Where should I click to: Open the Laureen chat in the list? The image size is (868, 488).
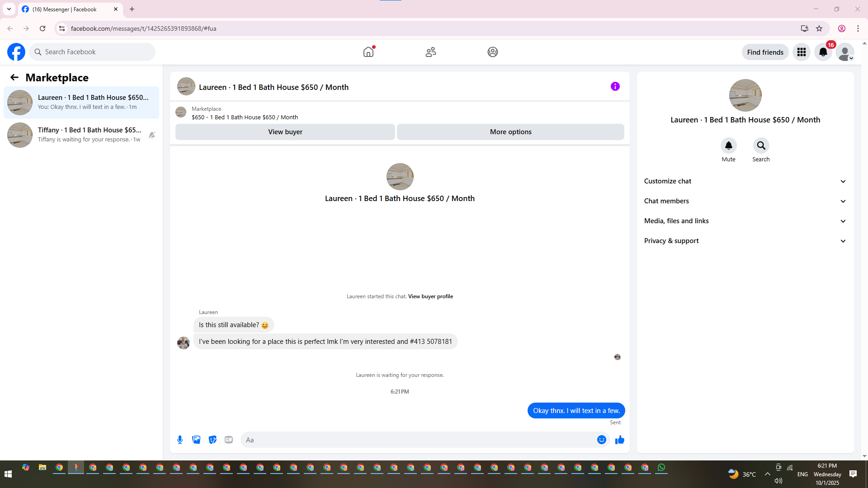click(81, 103)
